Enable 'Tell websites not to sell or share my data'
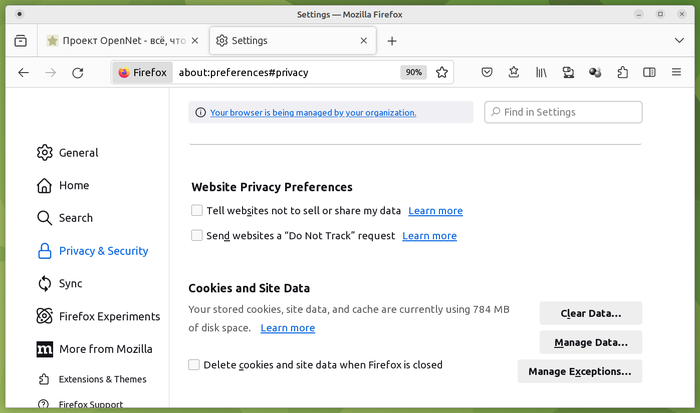The height and width of the screenshot is (413, 700). (196, 211)
